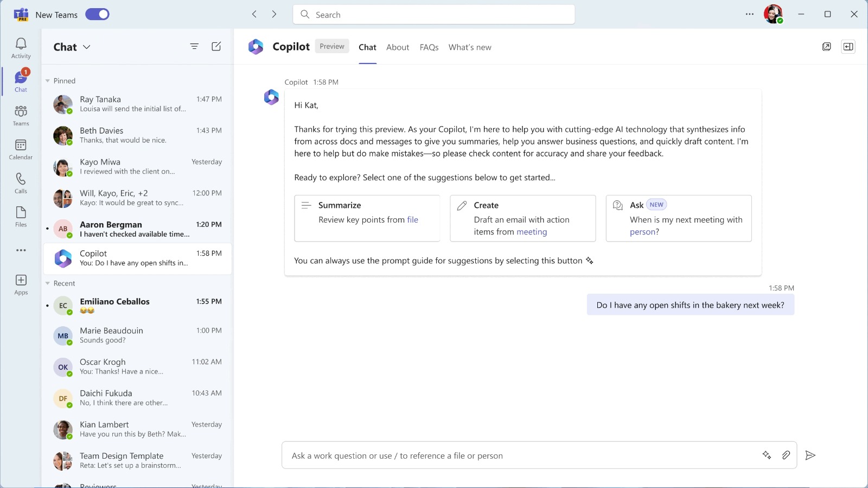Open the Ray Tanaka pinned chat
Screen dimensions: 868x488
point(137,104)
